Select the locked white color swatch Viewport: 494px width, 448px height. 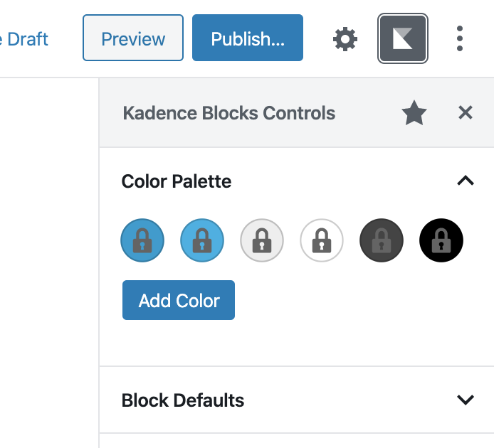(322, 240)
